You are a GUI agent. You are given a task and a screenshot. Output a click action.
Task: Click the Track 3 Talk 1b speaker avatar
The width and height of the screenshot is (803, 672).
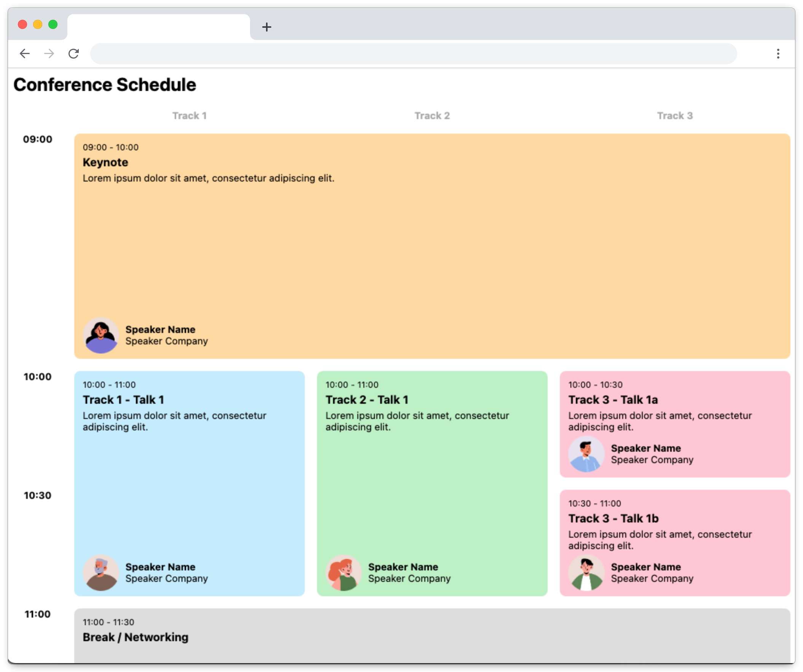[586, 572]
